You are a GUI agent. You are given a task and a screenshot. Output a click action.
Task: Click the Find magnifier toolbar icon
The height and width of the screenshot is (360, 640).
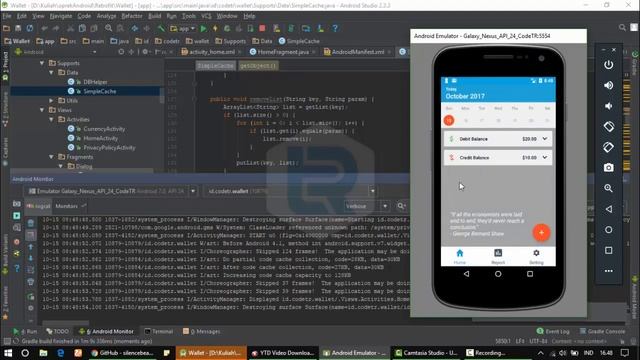tap(108, 29)
